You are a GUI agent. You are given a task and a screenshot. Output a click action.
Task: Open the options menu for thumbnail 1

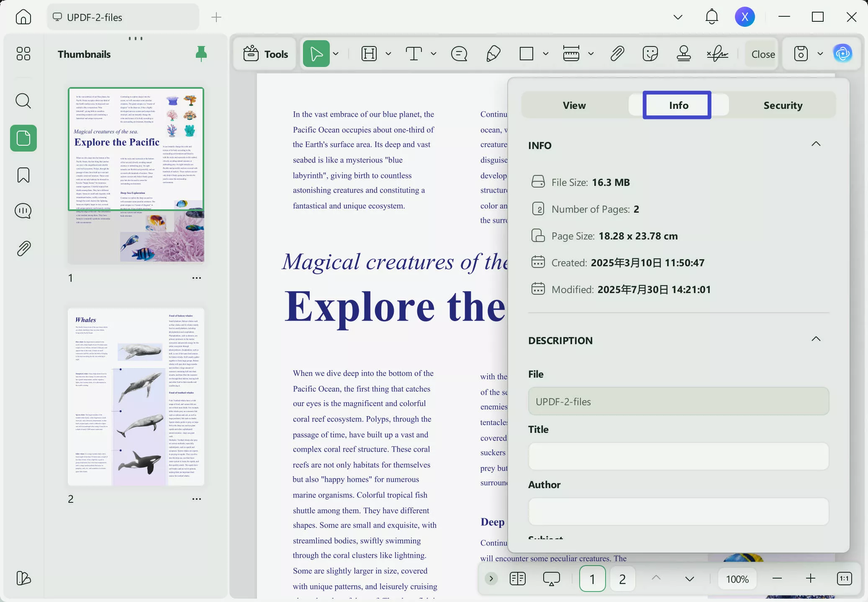[x=196, y=278]
